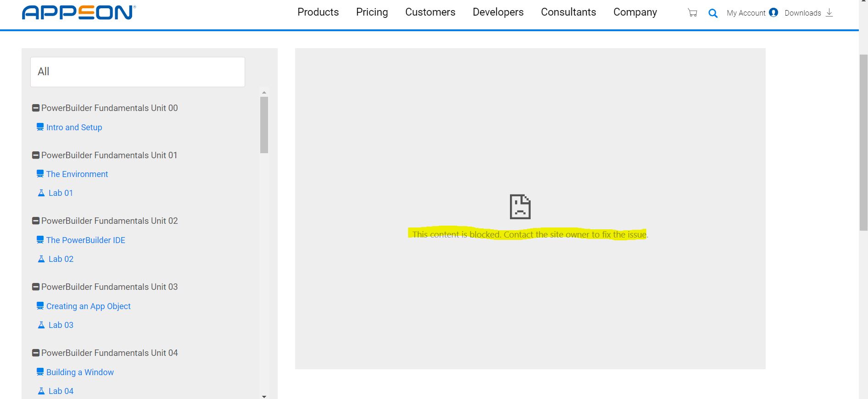The image size is (868, 399).
Task: Click the My Account user icon
Action: tap(773, 13)
